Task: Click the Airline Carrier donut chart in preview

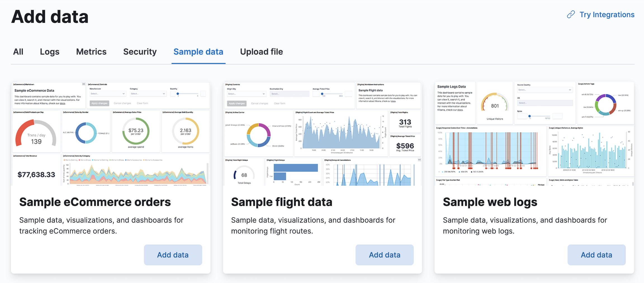Action: pyautogui.click(x=259, y=135)
